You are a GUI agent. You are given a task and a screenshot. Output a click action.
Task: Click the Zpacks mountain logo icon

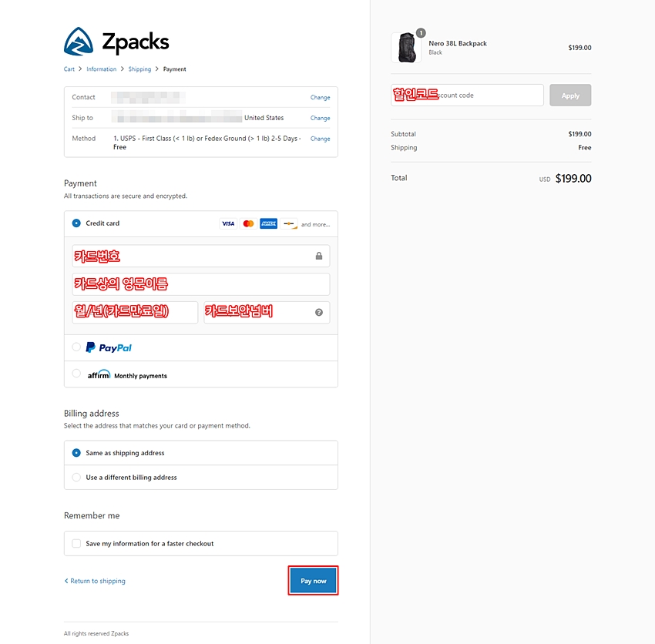[79, 42]
